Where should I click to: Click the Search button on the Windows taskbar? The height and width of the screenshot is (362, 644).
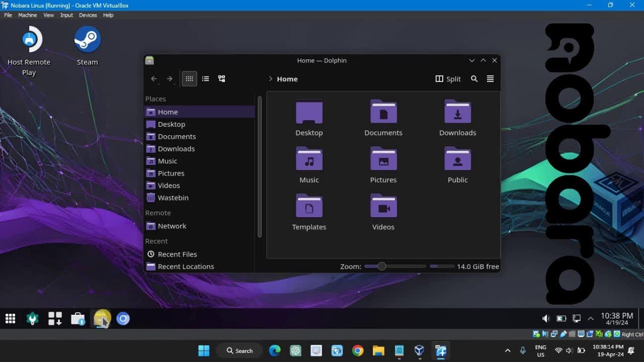point(239,350)
